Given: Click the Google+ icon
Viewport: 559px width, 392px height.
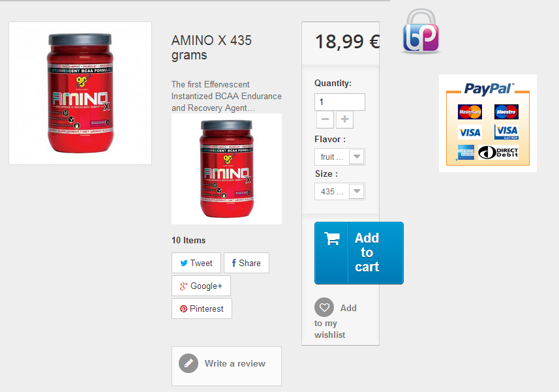Looking at the screenshot, I should (183, 286).
